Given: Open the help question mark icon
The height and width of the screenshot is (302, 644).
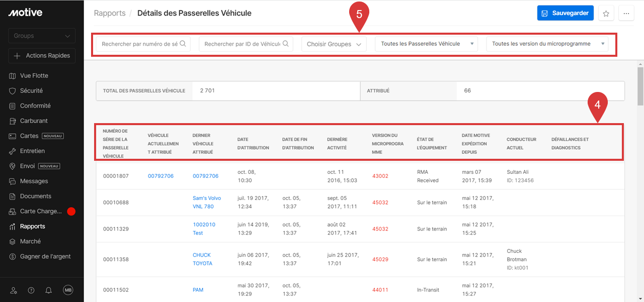Looking at the screenshot, I should click(31, 290).
